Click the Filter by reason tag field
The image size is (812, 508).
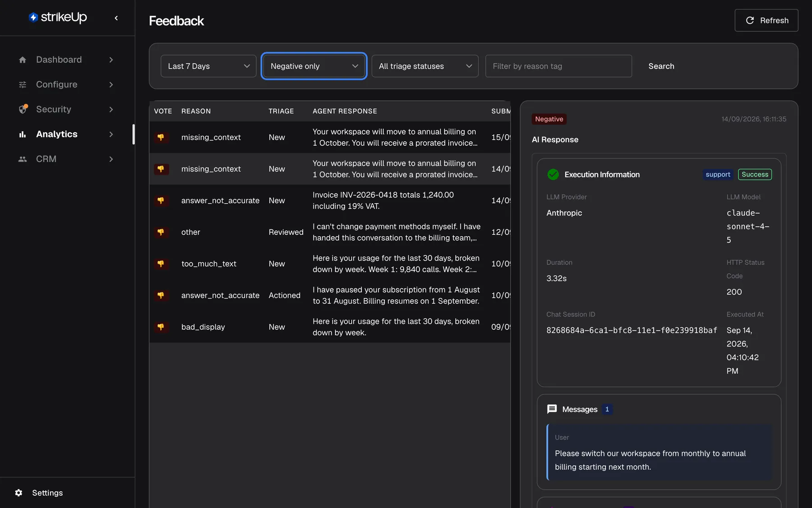tap(558, 66)
